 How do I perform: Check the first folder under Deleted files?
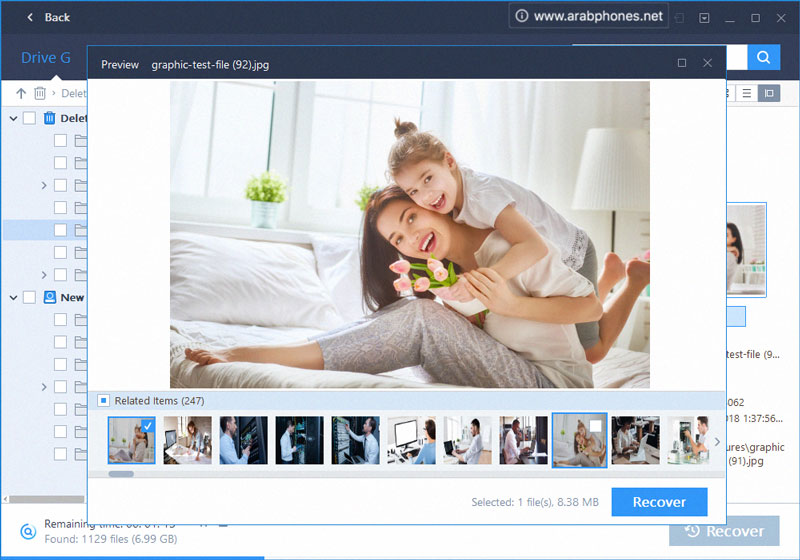pos(60,140)
